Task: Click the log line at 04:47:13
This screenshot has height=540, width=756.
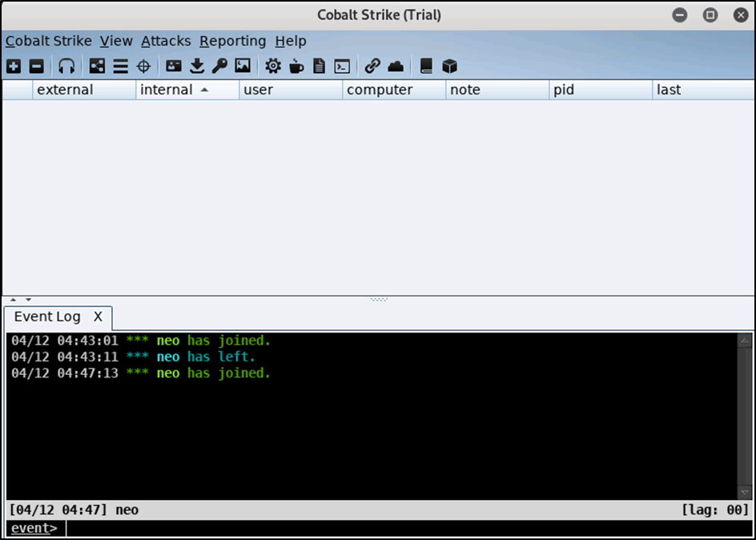Action: click(141, 373)
